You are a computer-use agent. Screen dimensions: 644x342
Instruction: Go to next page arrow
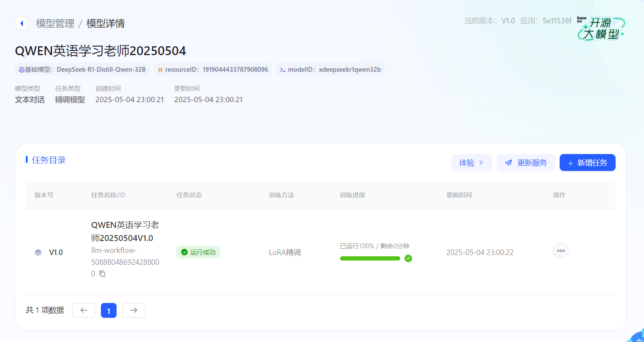[134, 310]
